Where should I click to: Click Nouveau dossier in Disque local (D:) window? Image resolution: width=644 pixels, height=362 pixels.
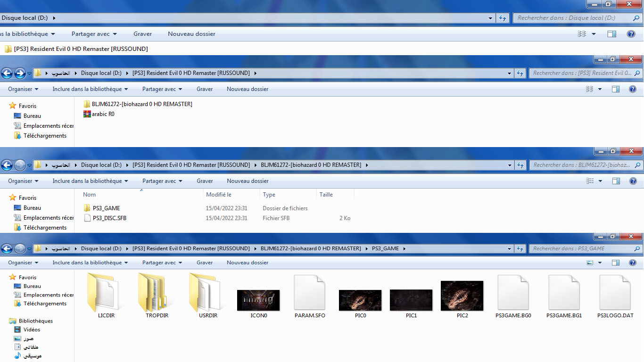(x=191, y=34)
